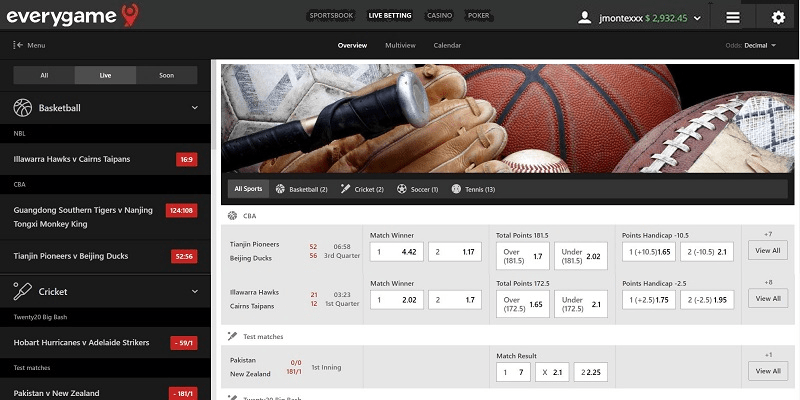Pick handicap 1 (+2.5) at 1.75

click(649, 299)
